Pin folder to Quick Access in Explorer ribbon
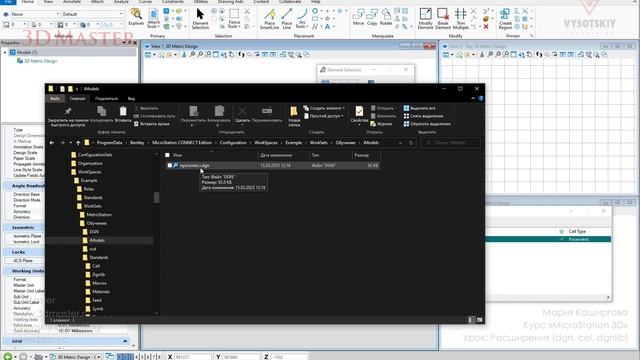Screen dimensions: 640x360 [x=68, y=117]
